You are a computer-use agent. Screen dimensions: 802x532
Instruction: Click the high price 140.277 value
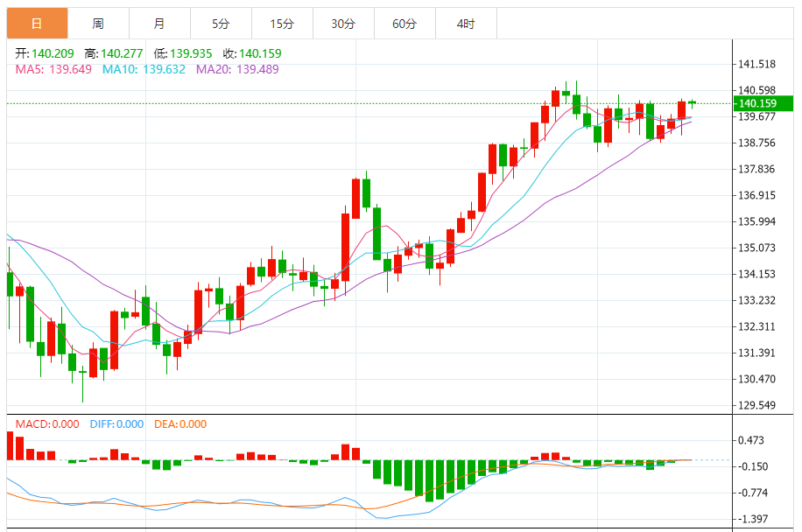coord(122,53)
